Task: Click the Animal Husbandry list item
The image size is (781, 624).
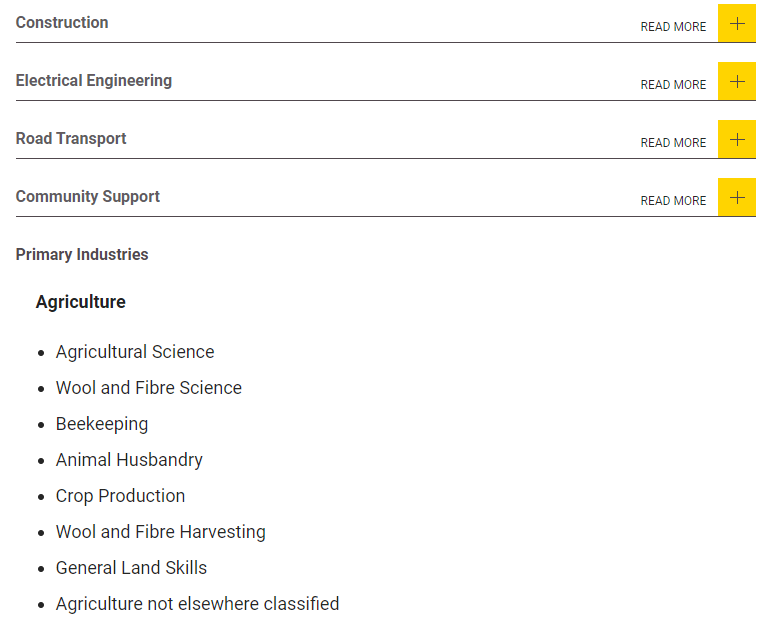Action: 130,460
